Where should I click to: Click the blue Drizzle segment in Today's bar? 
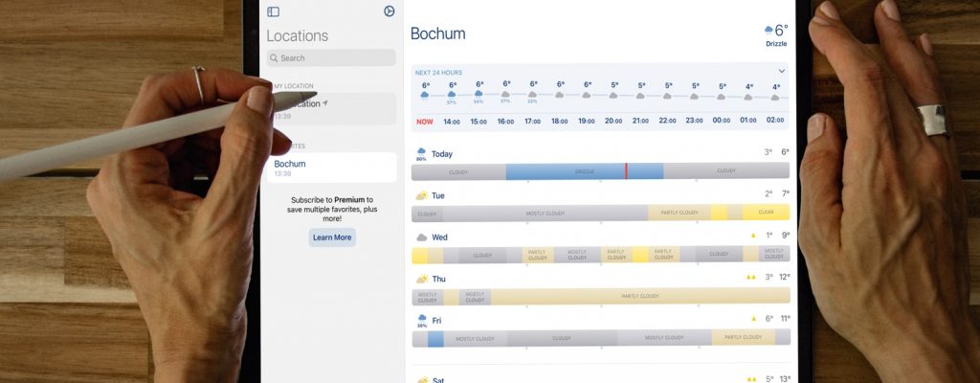pyautogui.click(x=584, y=171)
